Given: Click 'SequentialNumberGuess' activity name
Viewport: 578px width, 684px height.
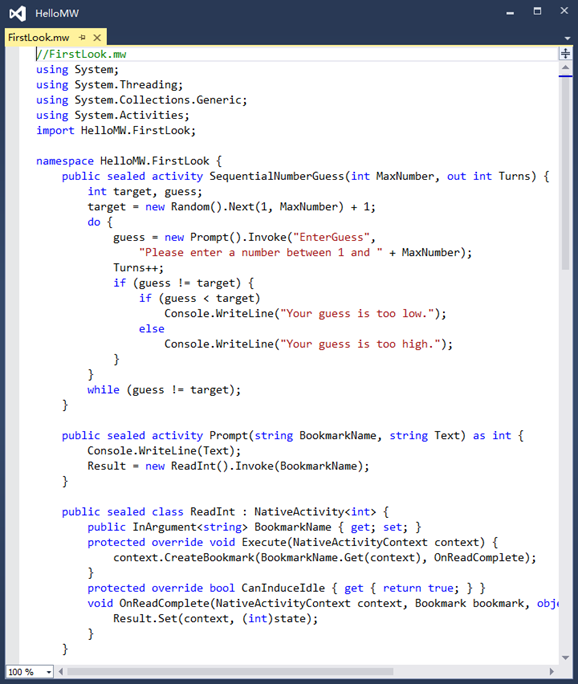Looking at the screenshot, I should point(277,176).
